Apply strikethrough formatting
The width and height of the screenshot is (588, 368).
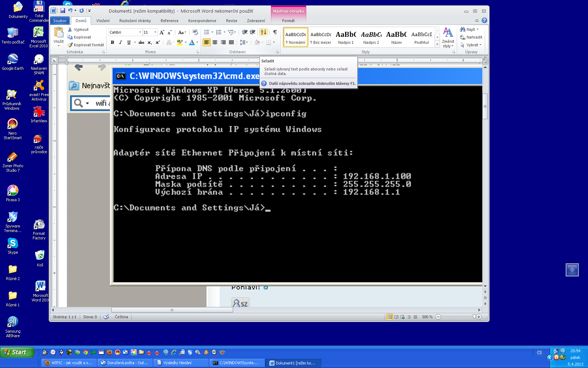(x=141, y=42)
